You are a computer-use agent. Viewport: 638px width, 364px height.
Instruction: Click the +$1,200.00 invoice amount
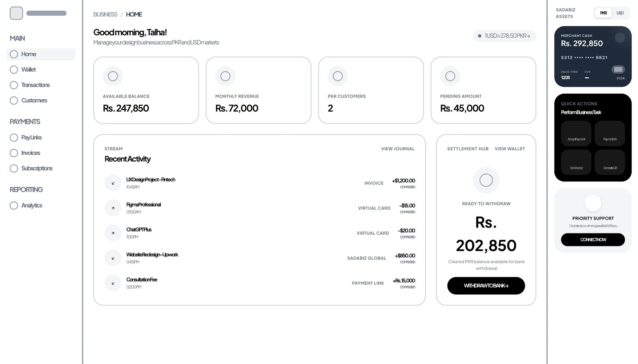[x=404, y=181]
